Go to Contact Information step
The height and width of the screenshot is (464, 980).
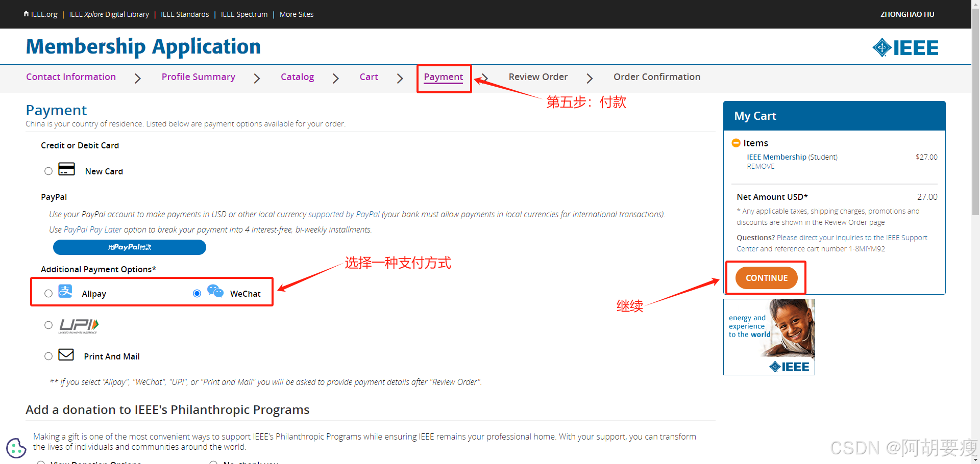(x=71, y=77)
